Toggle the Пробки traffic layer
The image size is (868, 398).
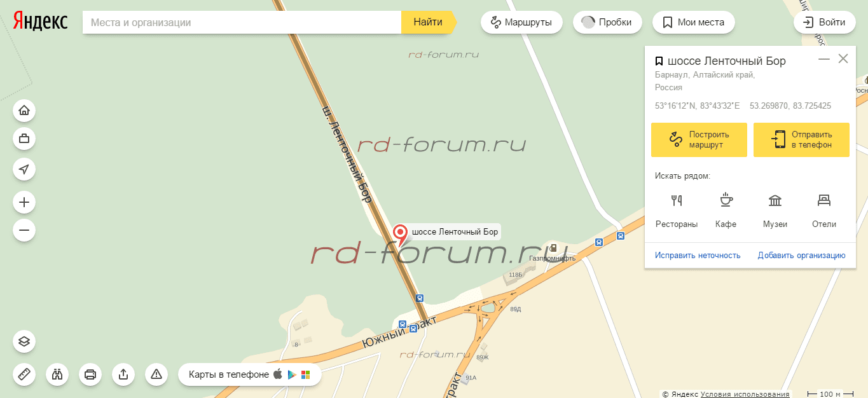coord(607,22)
